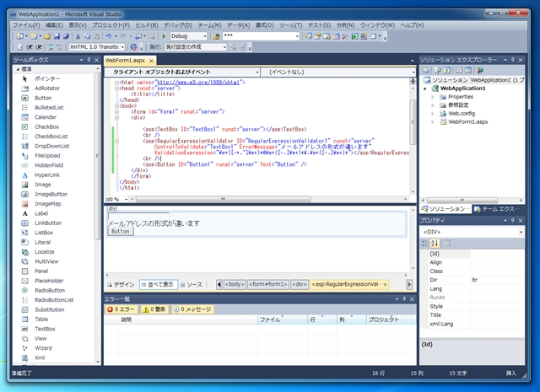The height and width of the screenshot is (392, 540).
Task: Pin the Error List panel
Action: (x=404, y=299)
